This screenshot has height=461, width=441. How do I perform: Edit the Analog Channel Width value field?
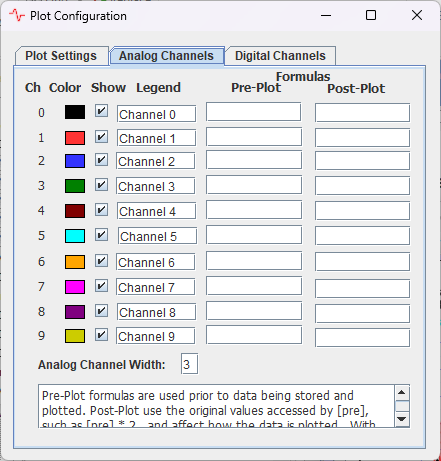pos(189,364)
